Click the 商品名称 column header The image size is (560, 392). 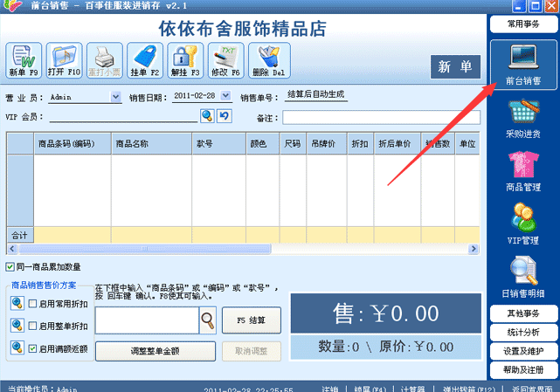[x=152, y=143]
